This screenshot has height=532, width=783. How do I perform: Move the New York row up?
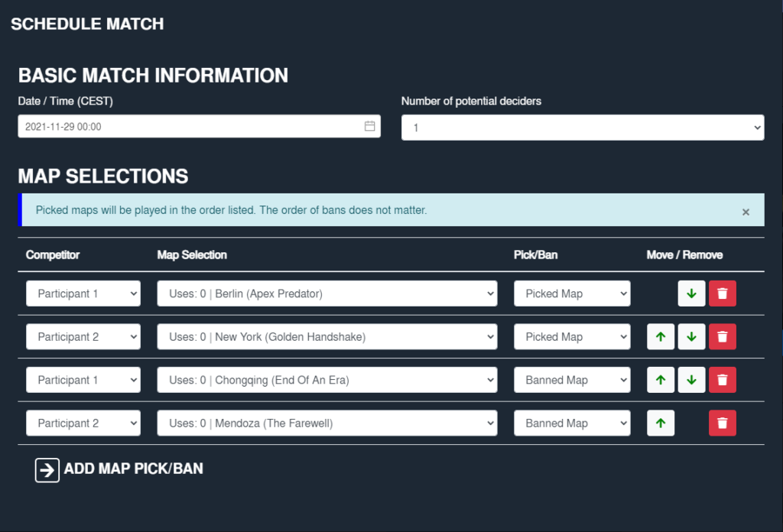coord(661,337)
